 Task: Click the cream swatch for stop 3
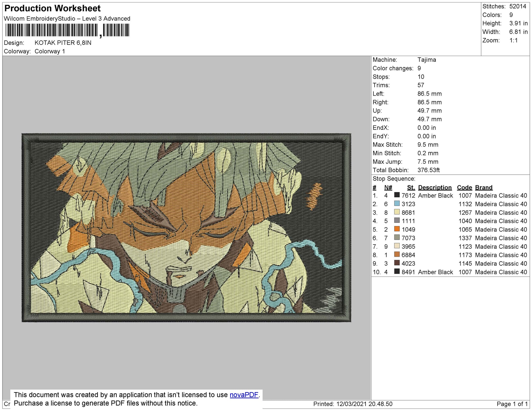pyautogui.click(x=397, y=212)
